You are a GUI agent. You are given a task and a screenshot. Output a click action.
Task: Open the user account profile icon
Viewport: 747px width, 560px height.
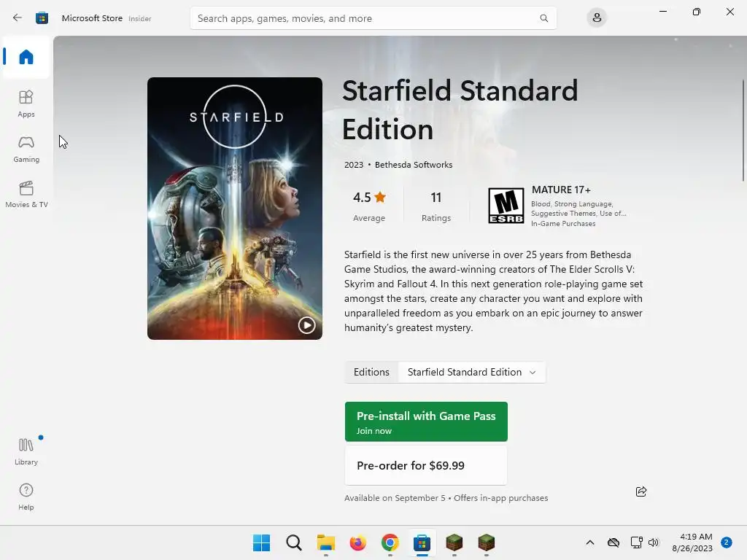coord(597,18)
